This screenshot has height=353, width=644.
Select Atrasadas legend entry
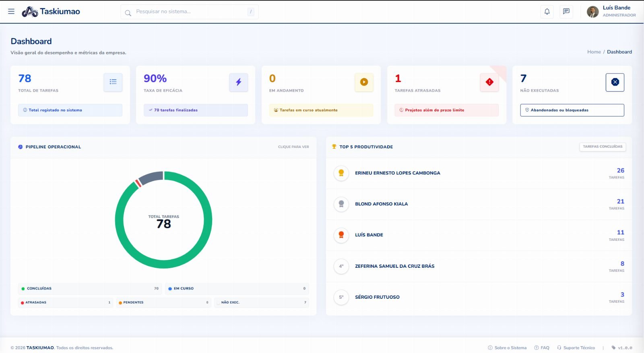coord(66,302)
